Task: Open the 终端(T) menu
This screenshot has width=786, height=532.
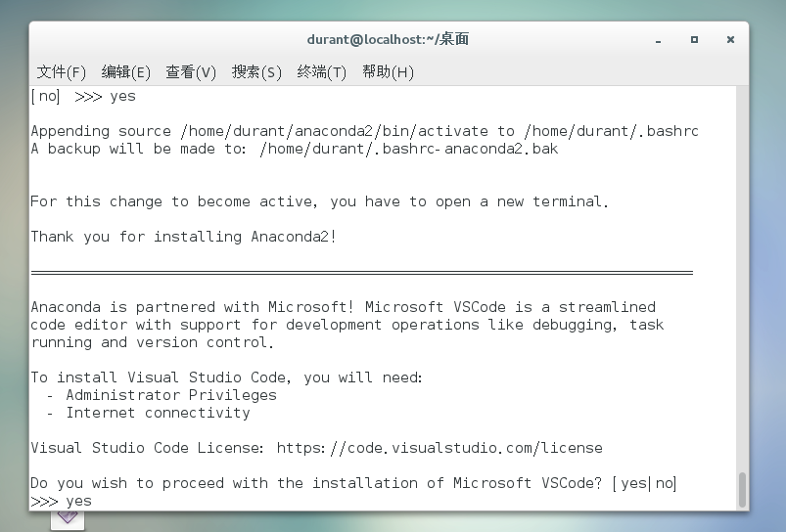Action: tap(322, 72)
